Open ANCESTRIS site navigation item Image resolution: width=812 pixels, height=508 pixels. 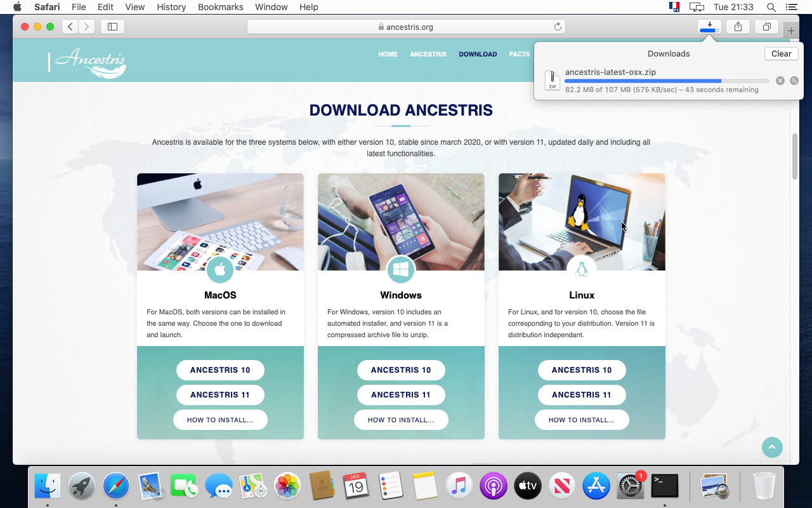428,54
